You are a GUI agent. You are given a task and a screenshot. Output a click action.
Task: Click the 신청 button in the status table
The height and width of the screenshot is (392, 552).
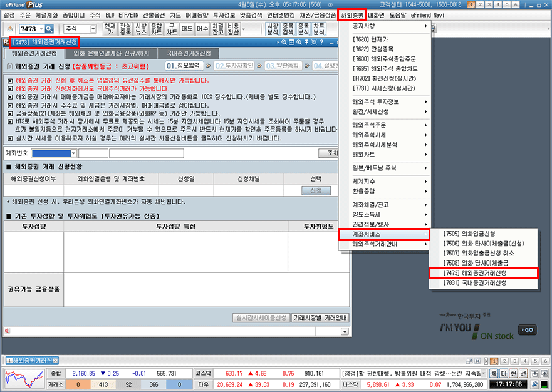coord(316,190)
